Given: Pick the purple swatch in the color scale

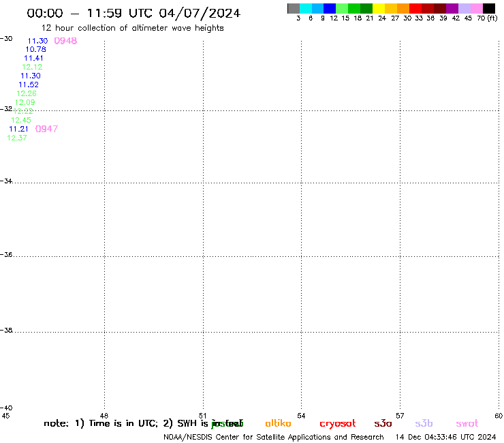Looking at the screenshot, I should point(452,8).
